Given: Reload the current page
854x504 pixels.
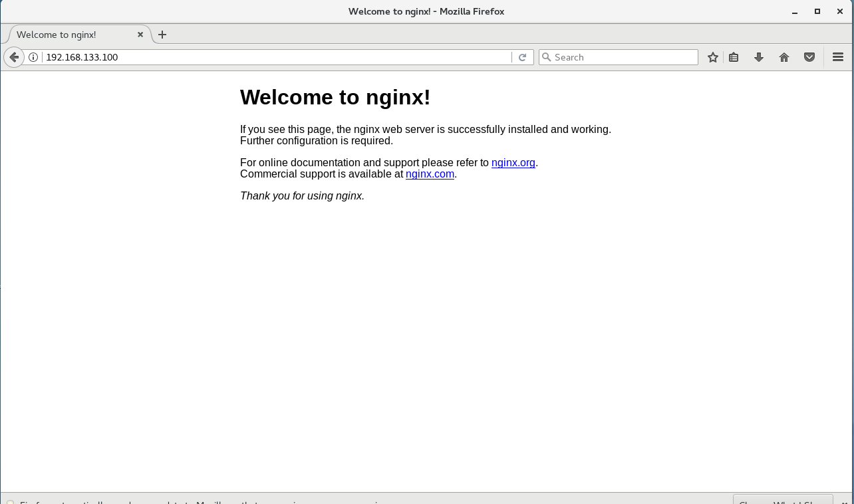Looking at the screenshot, I should (x=523, y=57).
